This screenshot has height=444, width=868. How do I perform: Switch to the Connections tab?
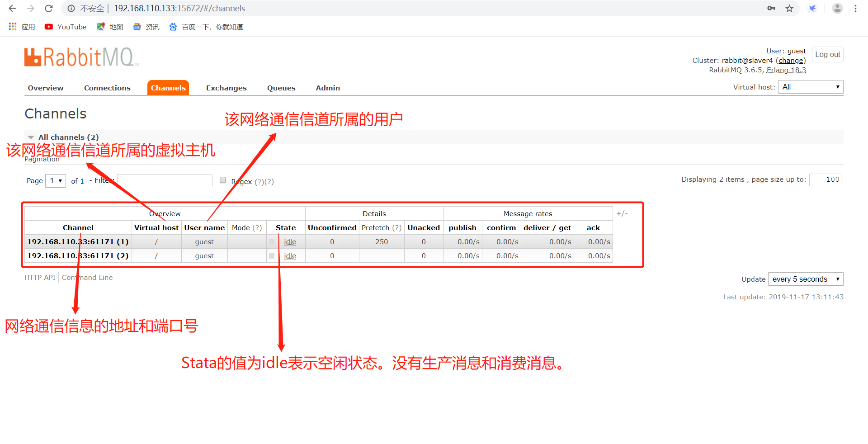click(x=107, y=88)
